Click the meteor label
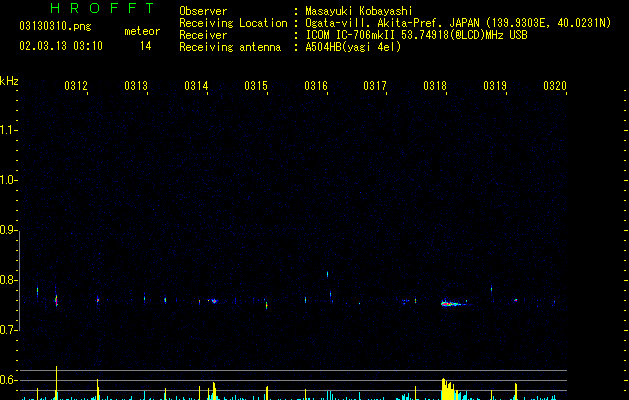 point(142,31)
